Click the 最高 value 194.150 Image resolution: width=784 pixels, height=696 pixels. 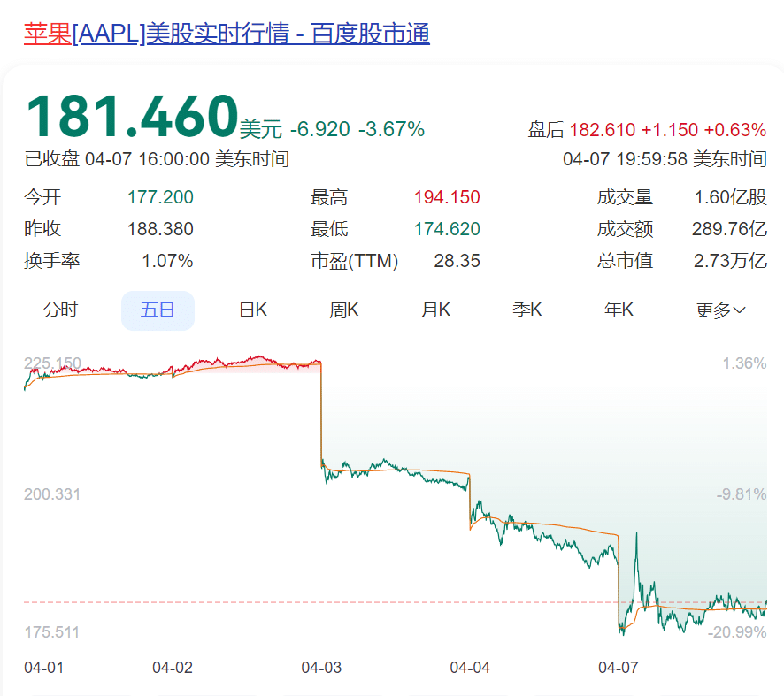pos(447,197)
